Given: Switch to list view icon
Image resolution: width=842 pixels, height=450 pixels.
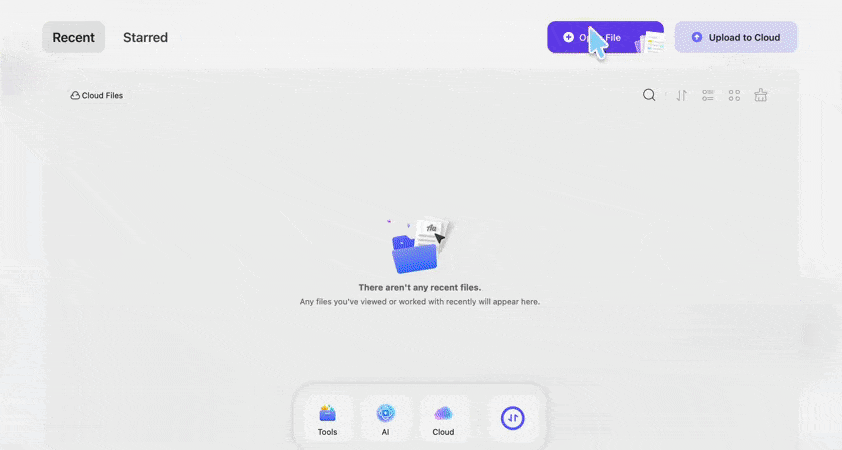Looking at the screenshot, I should coord(708,96).
